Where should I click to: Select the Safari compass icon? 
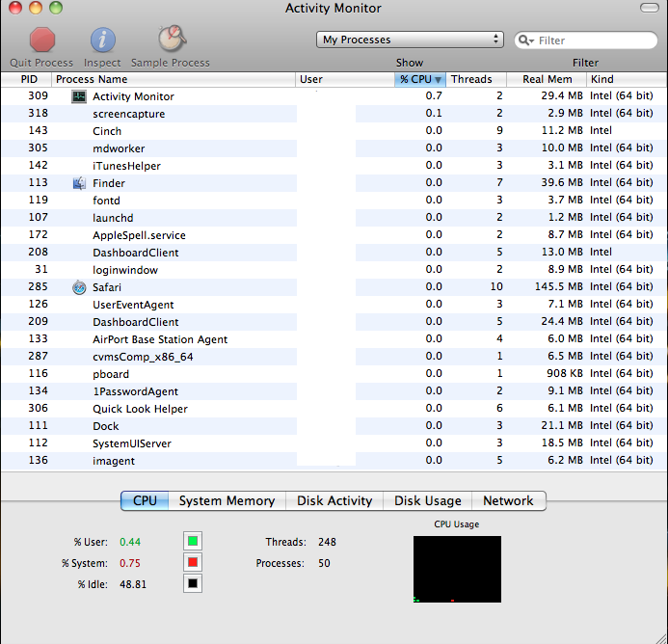pos(79,287)
